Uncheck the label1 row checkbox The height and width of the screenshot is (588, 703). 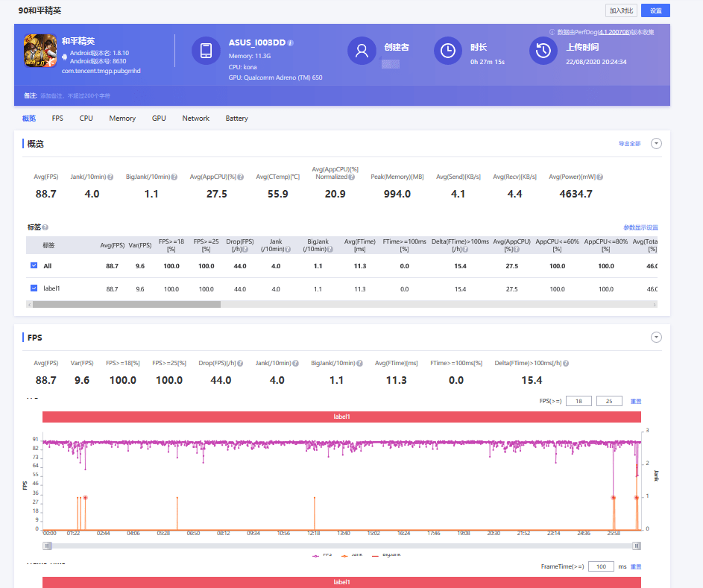[34, 288]
